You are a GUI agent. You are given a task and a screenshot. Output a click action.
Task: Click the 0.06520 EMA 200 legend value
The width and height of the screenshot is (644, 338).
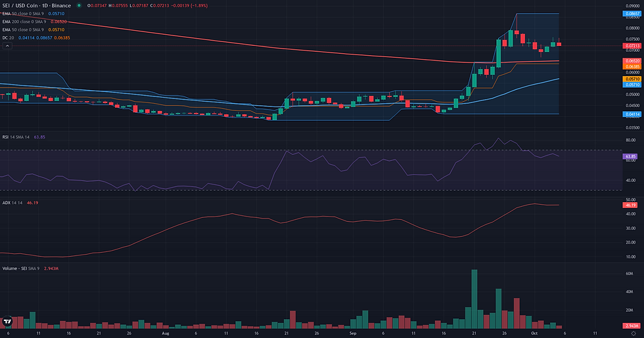click(58, 22)
